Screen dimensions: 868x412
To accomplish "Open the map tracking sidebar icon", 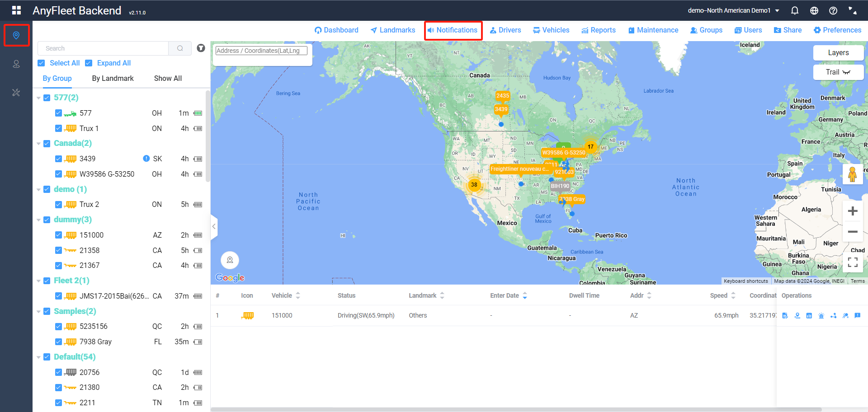I will (x=16, y=35).
